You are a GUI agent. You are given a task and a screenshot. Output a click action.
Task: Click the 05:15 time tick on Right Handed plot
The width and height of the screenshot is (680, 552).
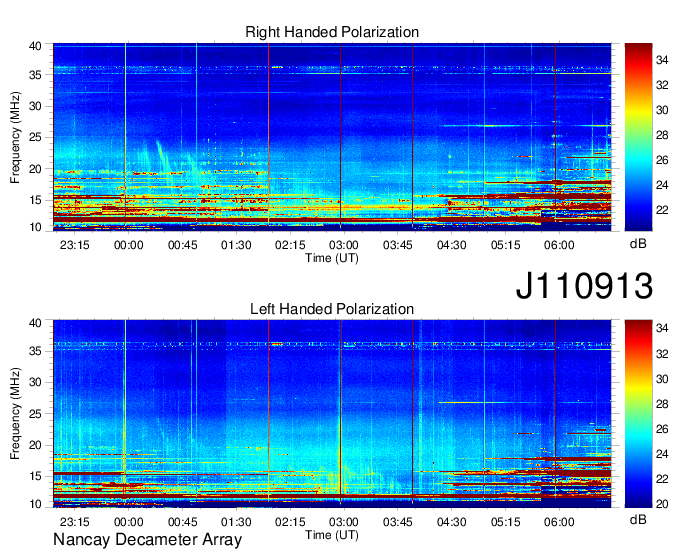(x=506, y=245)
